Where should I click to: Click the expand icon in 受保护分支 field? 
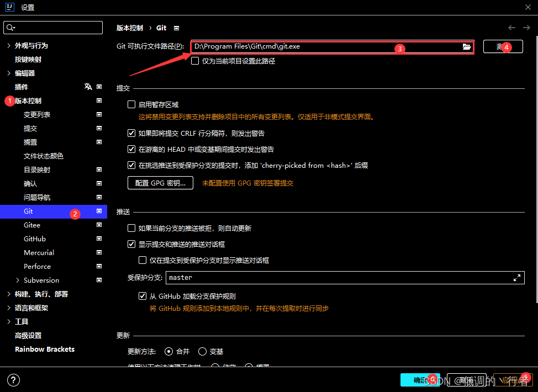[x=516, y=278]
